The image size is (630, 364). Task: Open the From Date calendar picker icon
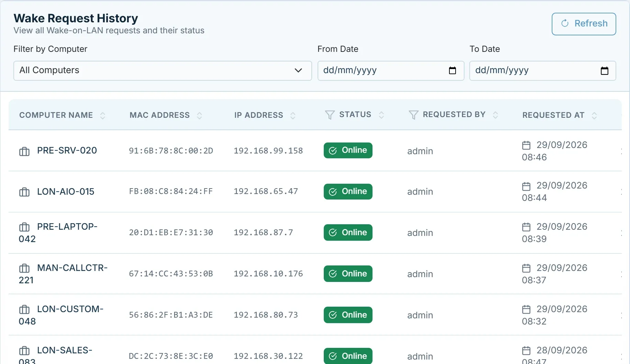click(x=453, y=70)
